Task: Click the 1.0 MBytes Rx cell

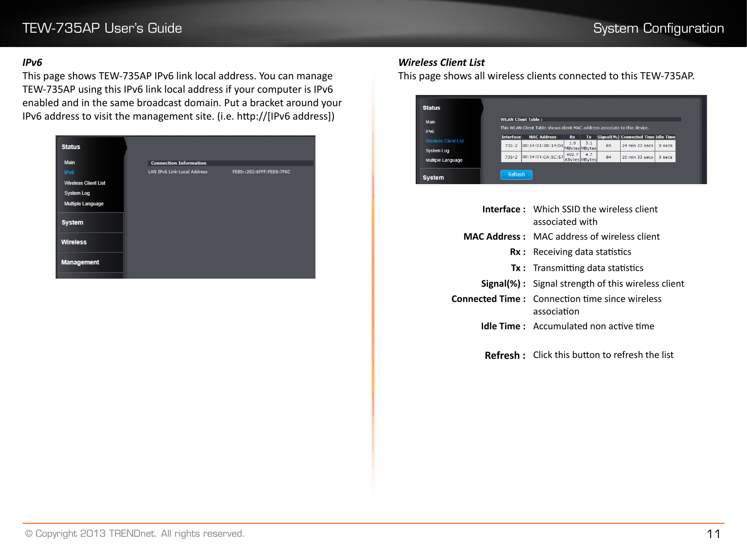Action: [x=572, y=146]
